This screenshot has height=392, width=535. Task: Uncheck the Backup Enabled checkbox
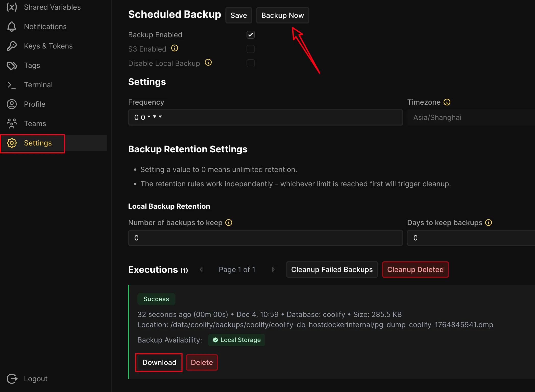pyautogui.click(x=250, y=35)
